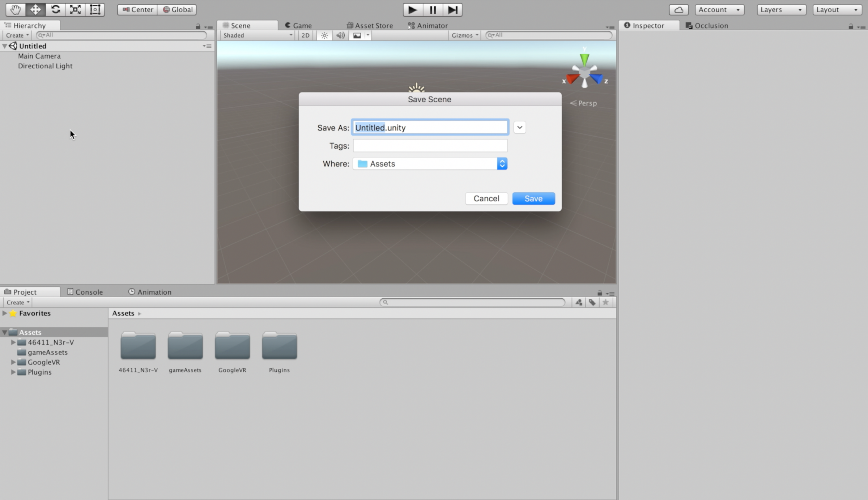Select the Rotate tool
The height and width of the screenshot is (500, 868).
pyautogui.click(x=55, y=10)
